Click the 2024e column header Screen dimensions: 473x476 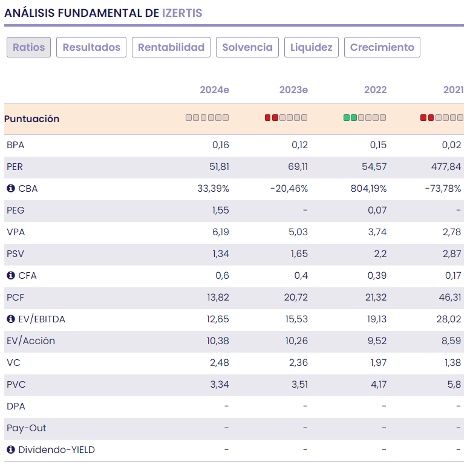click(214, 90)
